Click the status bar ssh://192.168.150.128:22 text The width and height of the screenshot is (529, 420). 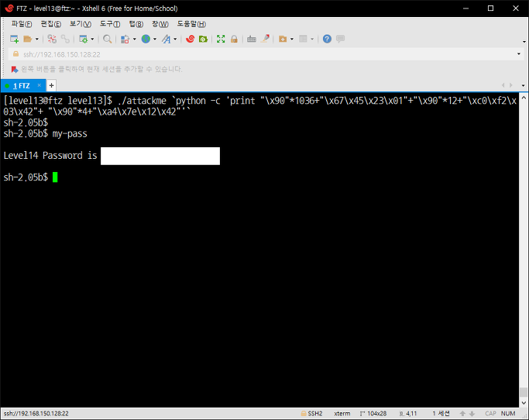click(36, 414)
